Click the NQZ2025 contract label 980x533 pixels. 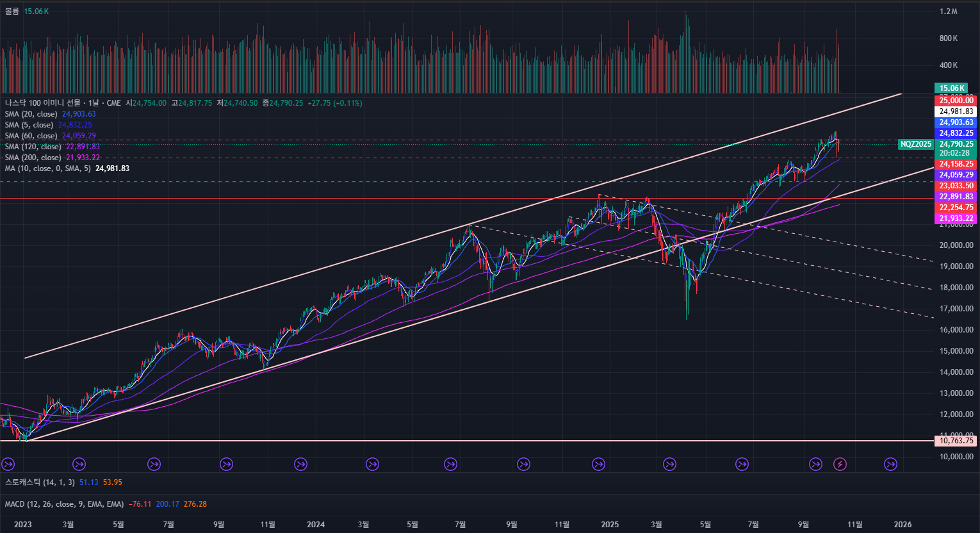tap(915, 144)
